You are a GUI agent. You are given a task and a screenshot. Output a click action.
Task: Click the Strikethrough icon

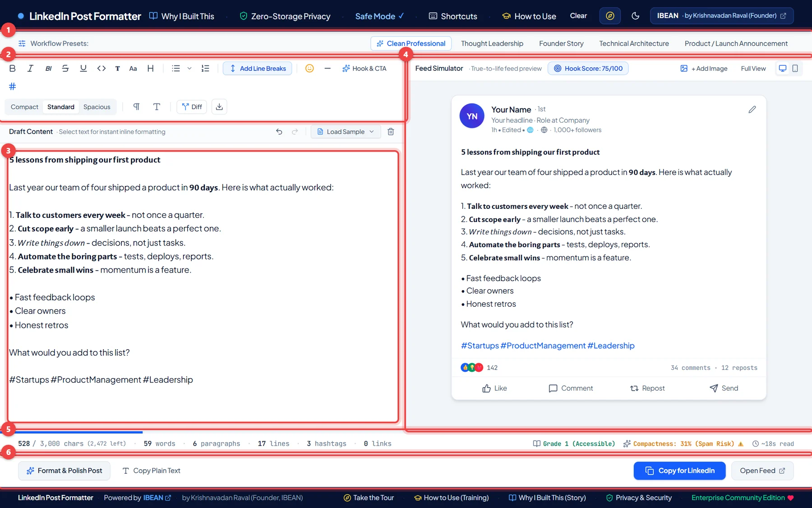[x=65, y=69]
